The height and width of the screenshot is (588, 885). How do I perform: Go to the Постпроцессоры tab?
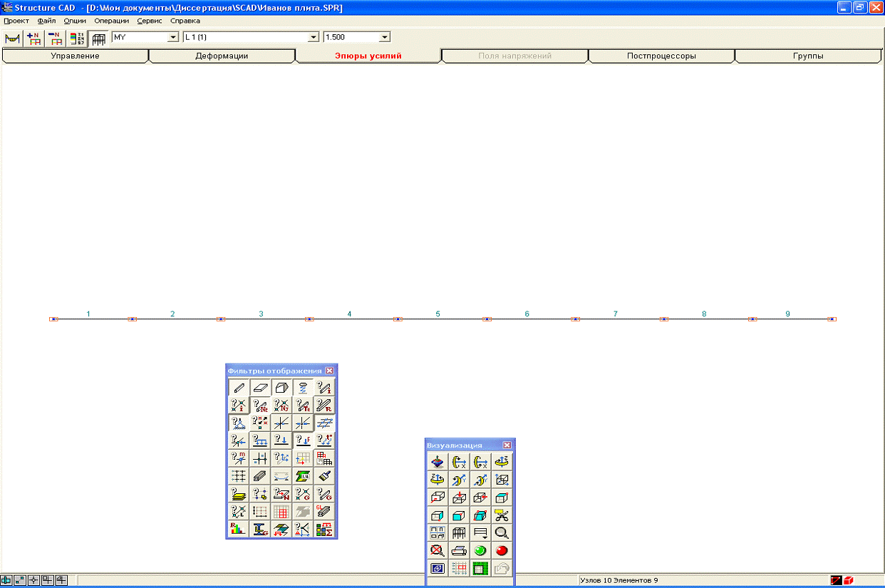tap(661, 56)
